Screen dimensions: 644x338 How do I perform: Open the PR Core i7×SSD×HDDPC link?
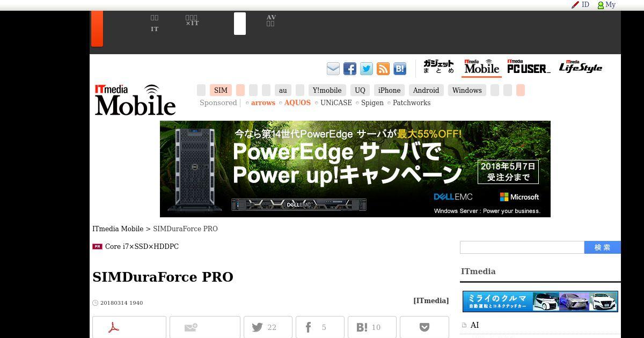(x=142, y=247)
